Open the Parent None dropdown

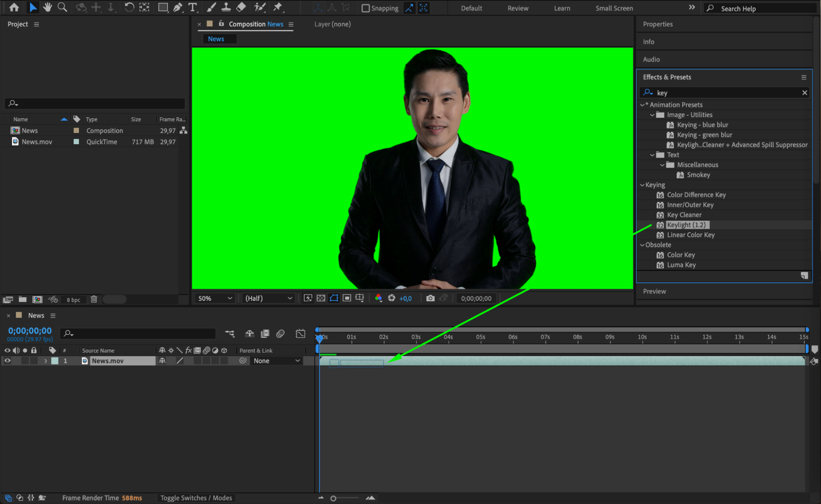pos(276,361)
